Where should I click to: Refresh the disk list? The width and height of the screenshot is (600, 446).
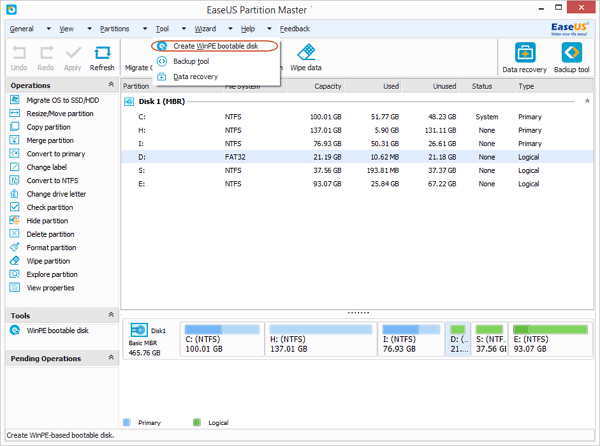pos(102,59)
